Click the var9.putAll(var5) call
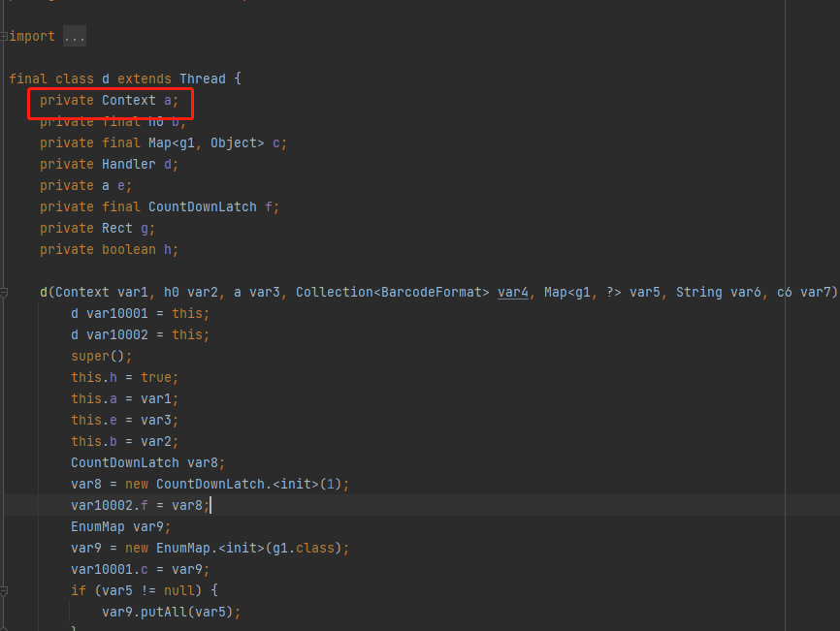Screen dimensions: 840x631 170,612
